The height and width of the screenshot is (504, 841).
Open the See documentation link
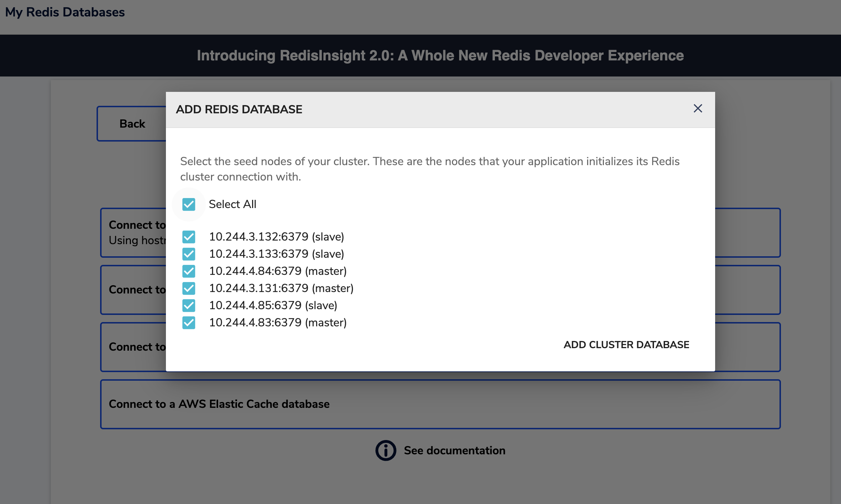(x=454, y=450)
